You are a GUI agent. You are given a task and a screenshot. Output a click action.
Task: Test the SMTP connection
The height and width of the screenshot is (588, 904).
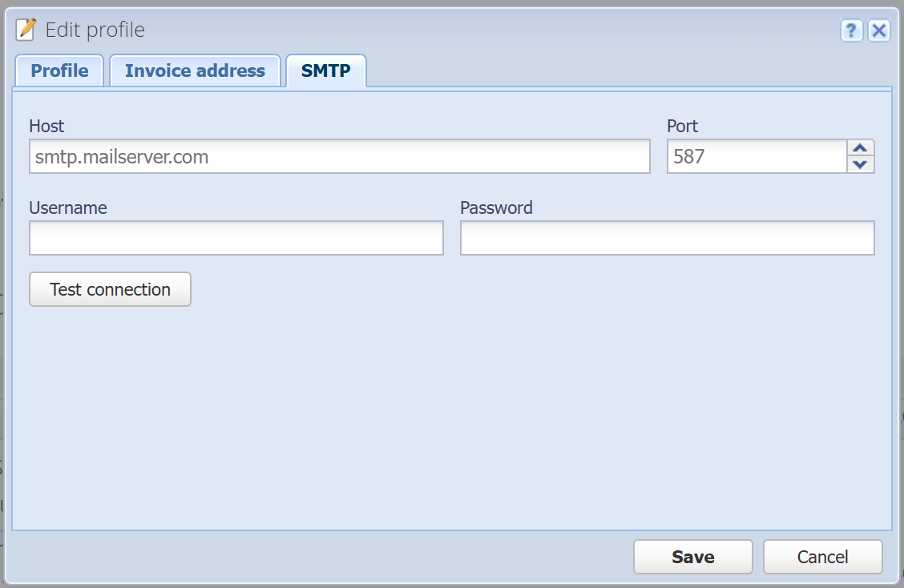point(110,289)
